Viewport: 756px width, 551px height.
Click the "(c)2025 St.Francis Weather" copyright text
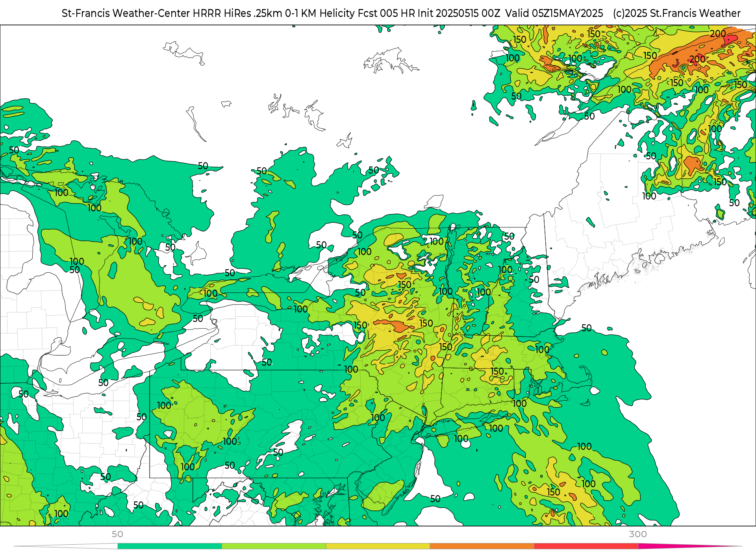(677, 13)
